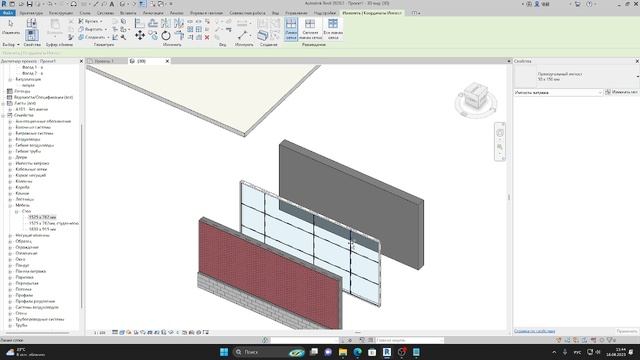Open Microsoft Edge from the taskbar

point(358,352)
